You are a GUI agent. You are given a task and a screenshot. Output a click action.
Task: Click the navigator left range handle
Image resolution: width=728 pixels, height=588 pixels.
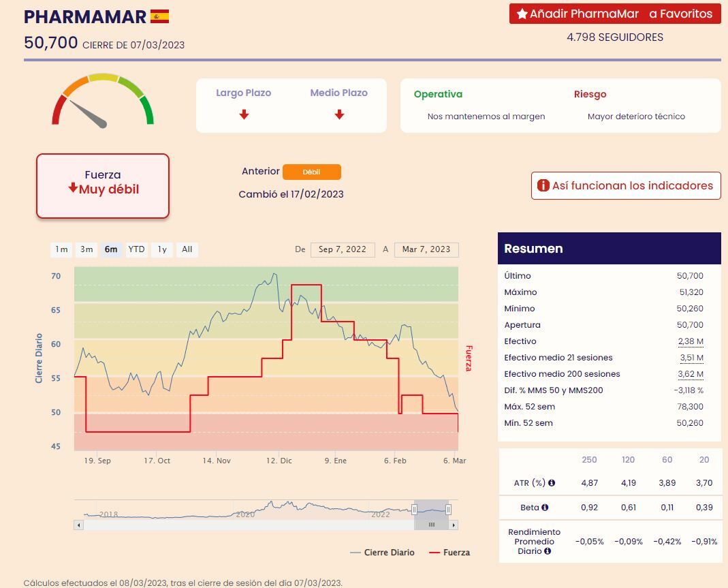click(414, 510)
